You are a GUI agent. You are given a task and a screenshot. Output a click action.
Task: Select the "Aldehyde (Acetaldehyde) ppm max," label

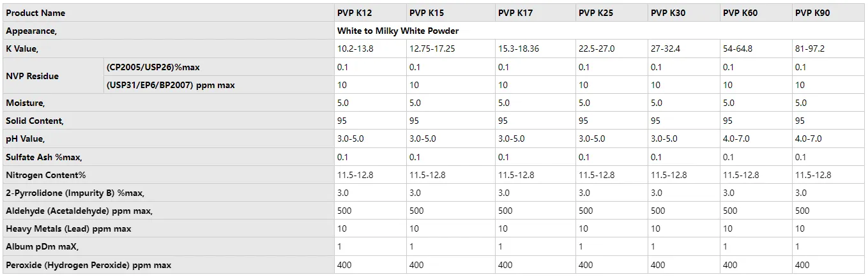coord(79,211)
